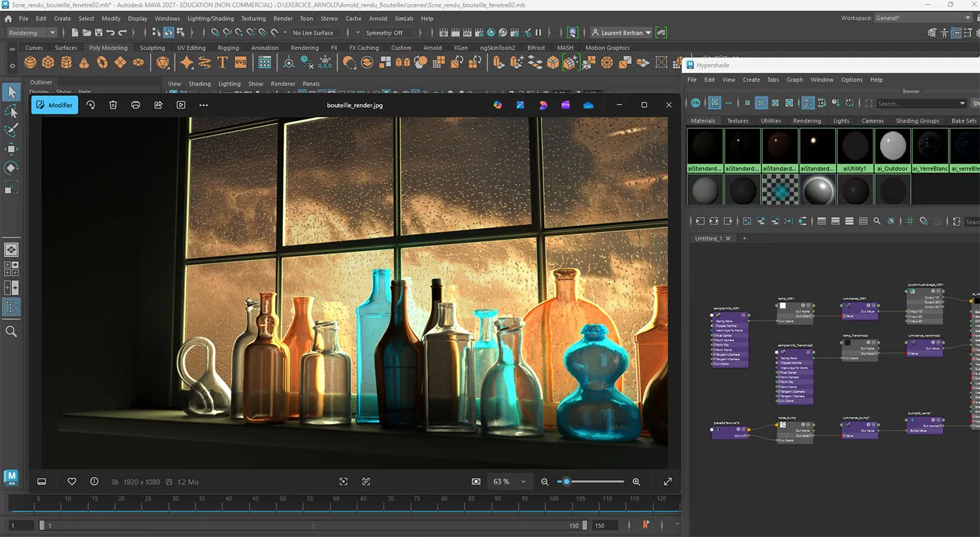This screenshot has width=980, height=537.
Task: Click the polygon sphere shelf icon
Action: [30, 63]
